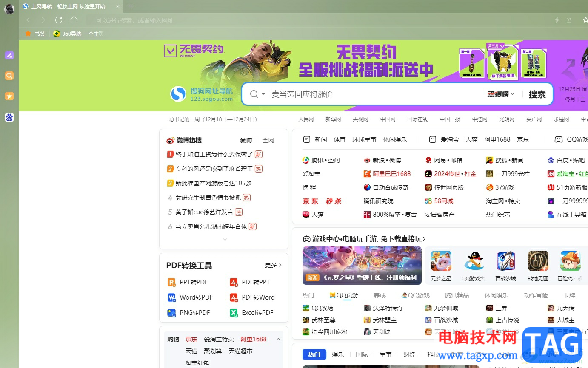Open the 58同城 link
The height and width of the screenshot is (368, 588).
(x=439, y=201)
